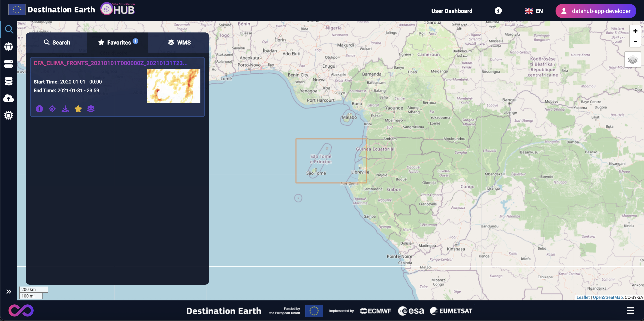This screenshot has width=644, height=321.
Task: Open the Leaflet attribution link
Action: coord(583,297)
